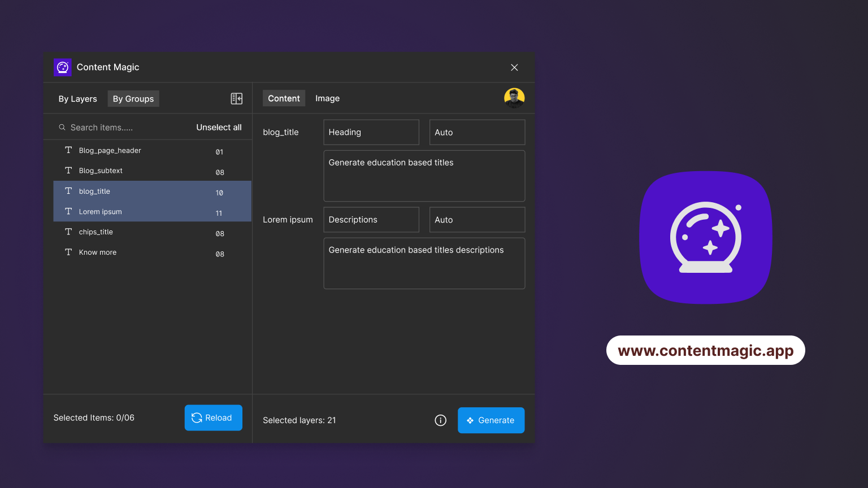
Task: Click the blog_title label in Content panel
Action: [281, 132]
